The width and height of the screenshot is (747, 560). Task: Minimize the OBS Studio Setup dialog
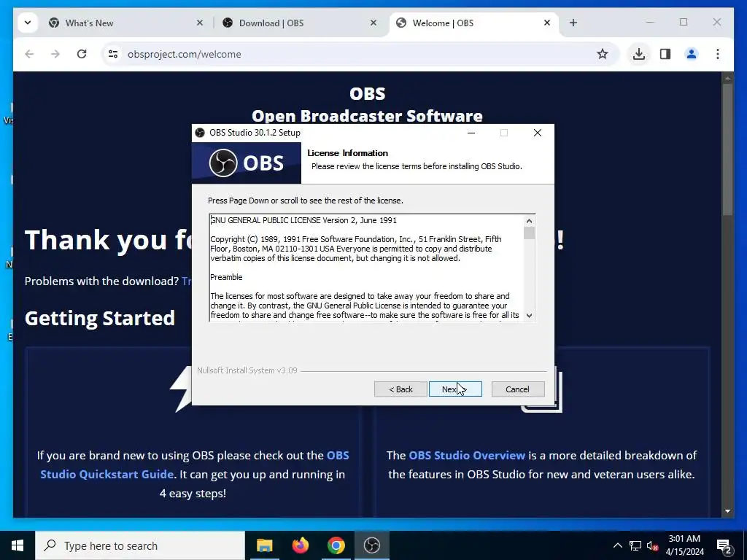click(x=471, y=133)
